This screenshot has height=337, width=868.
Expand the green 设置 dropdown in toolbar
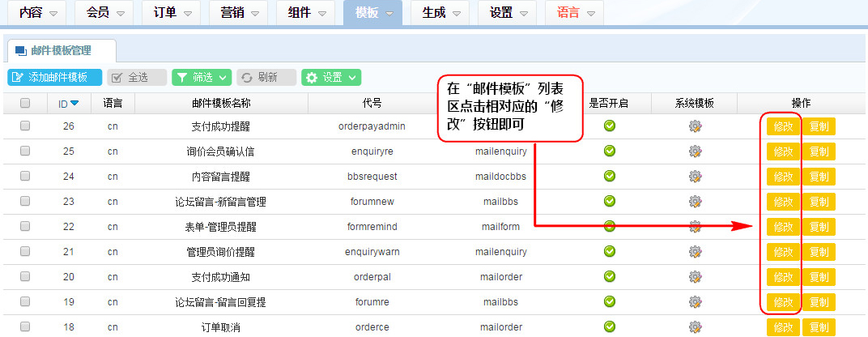pyautogui.click(x=330, y=77)
